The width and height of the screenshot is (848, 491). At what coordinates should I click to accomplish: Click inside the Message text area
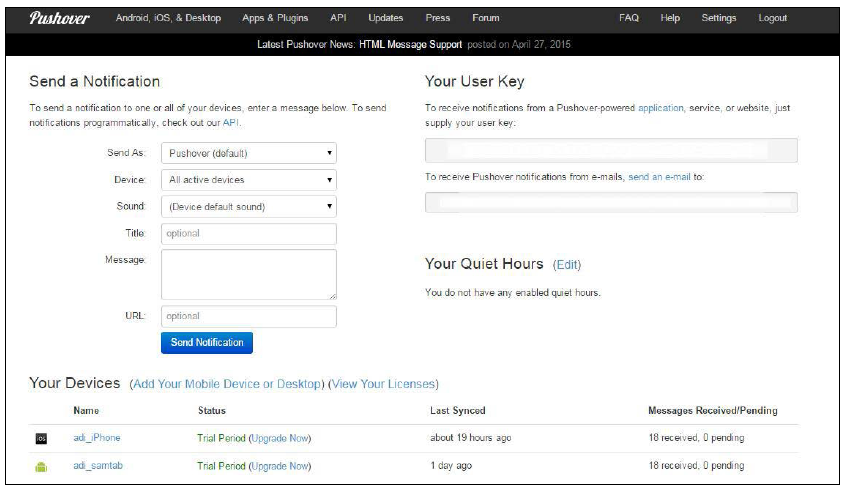[249, 275]
